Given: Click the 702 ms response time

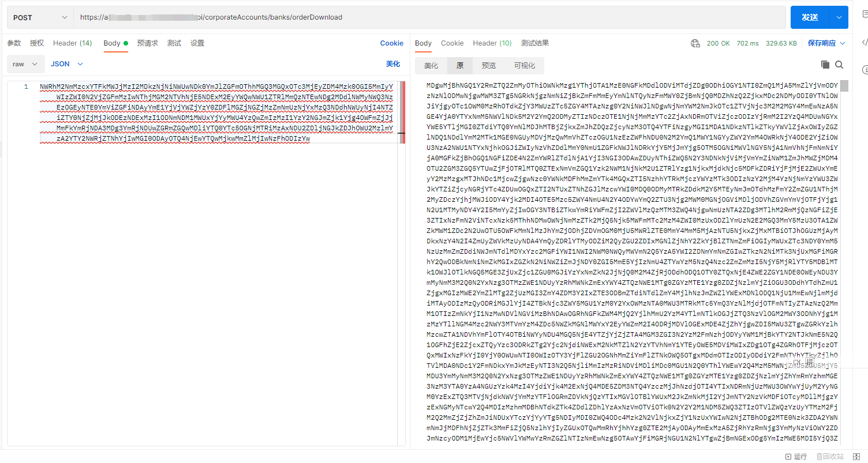Looking at the screenshot, I should pyautogui.click(x=748, y=43).
